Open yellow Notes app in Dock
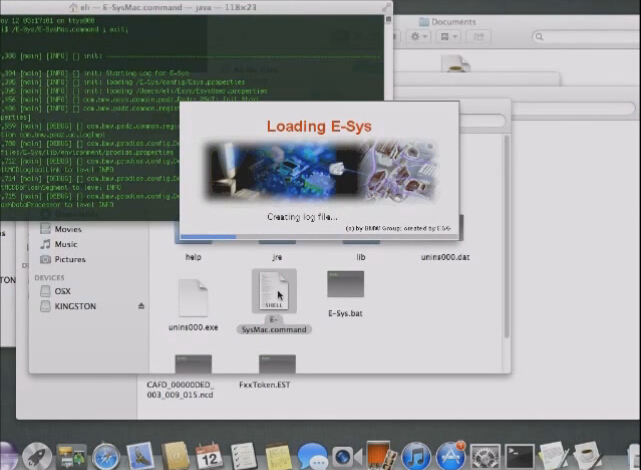Image resolution: width=641 pixels, height=470 pixels. tap(278, 457)
